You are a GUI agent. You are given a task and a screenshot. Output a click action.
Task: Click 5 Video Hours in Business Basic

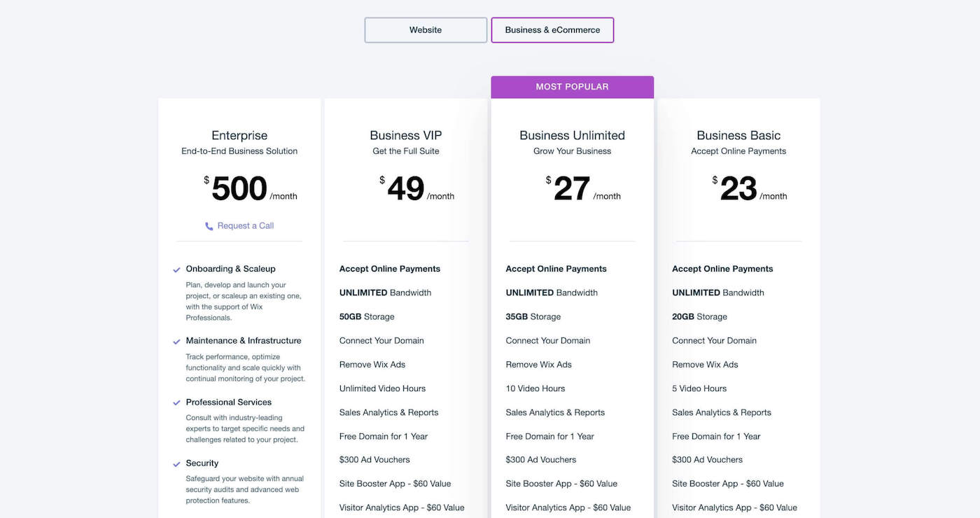pos(699,388)
